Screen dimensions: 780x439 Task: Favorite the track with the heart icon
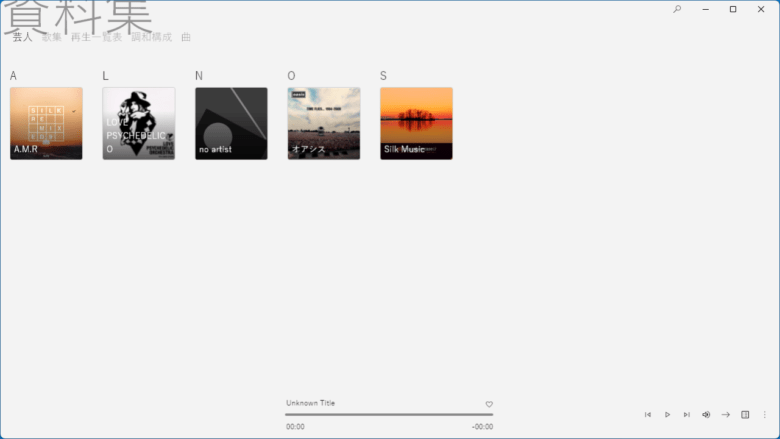tap(489, 404)
